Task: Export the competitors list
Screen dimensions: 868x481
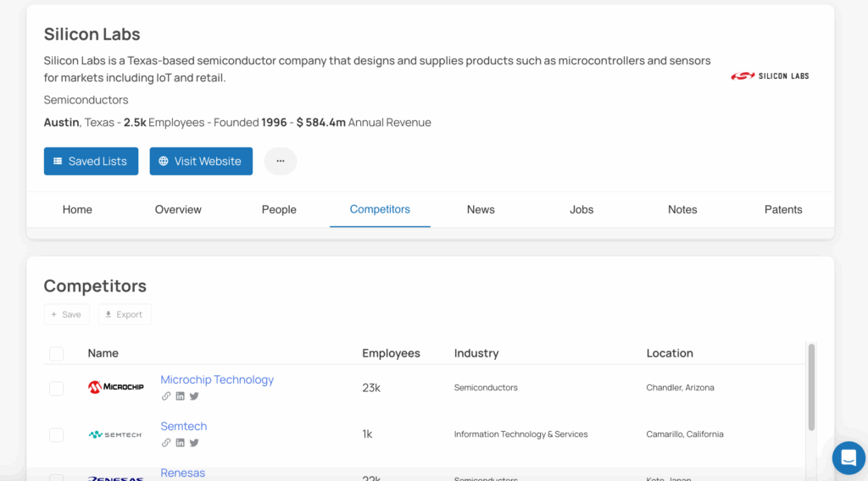Action: tap(125, 314)
